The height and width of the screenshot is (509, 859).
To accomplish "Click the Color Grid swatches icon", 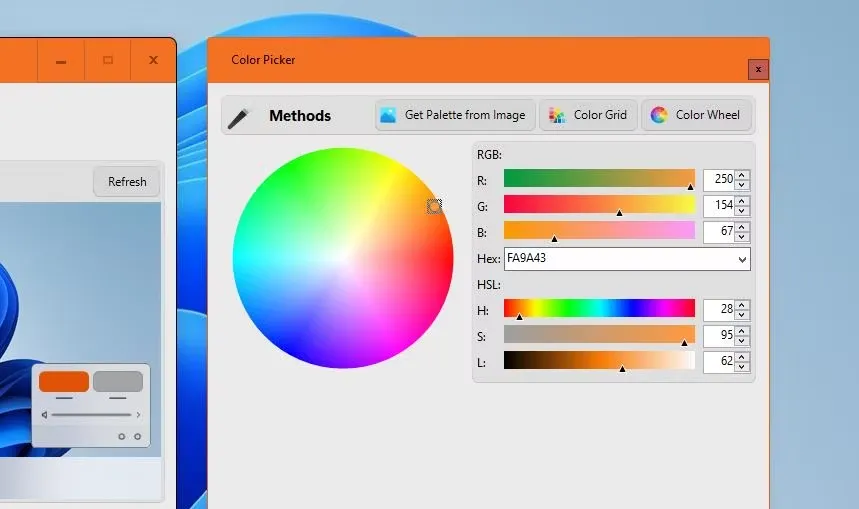I will coord(557,115).
